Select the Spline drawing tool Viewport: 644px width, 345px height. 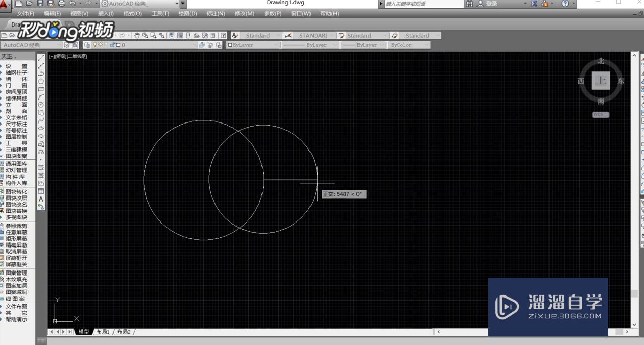pyautogui.click(x=41, y=120)
